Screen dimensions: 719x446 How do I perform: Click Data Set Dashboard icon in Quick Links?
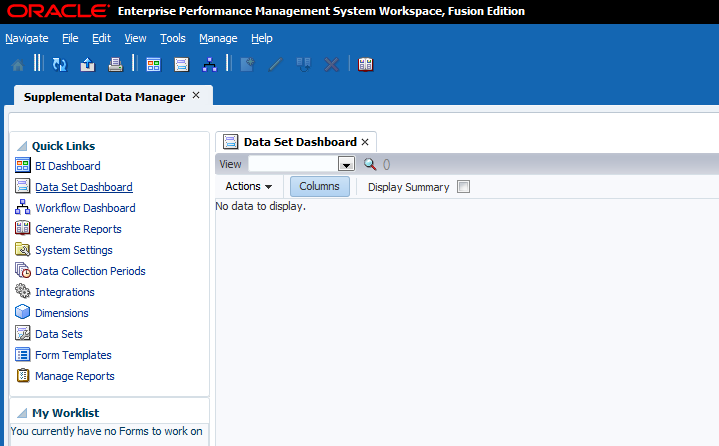click(x=22, y=186)
